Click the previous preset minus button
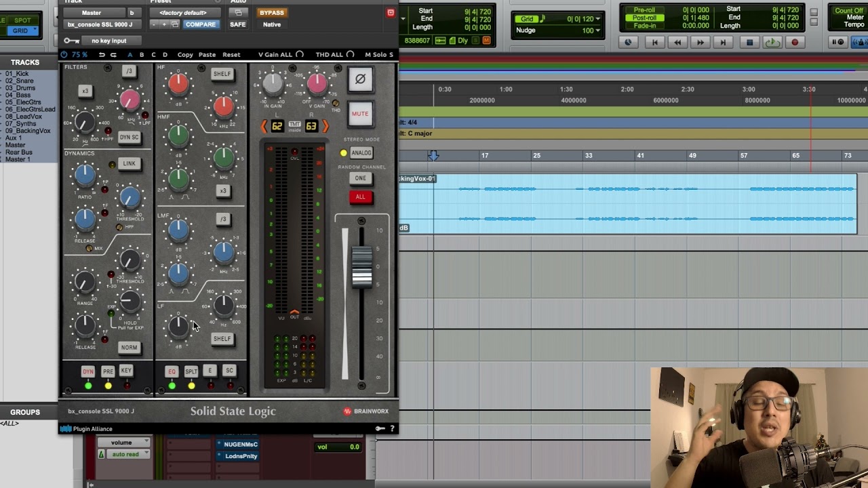Viewport: 868px width, 488px height. 154,24
